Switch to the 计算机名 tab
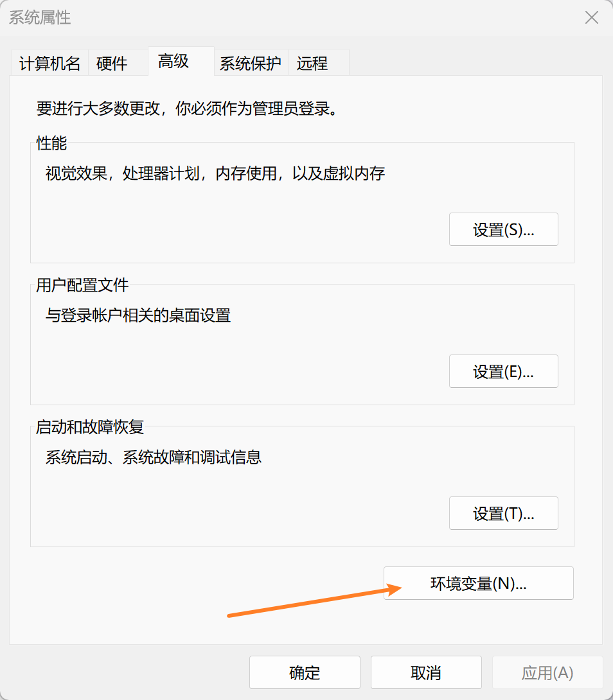This screenshot has width=613, height=700. (x=49, y=62)
